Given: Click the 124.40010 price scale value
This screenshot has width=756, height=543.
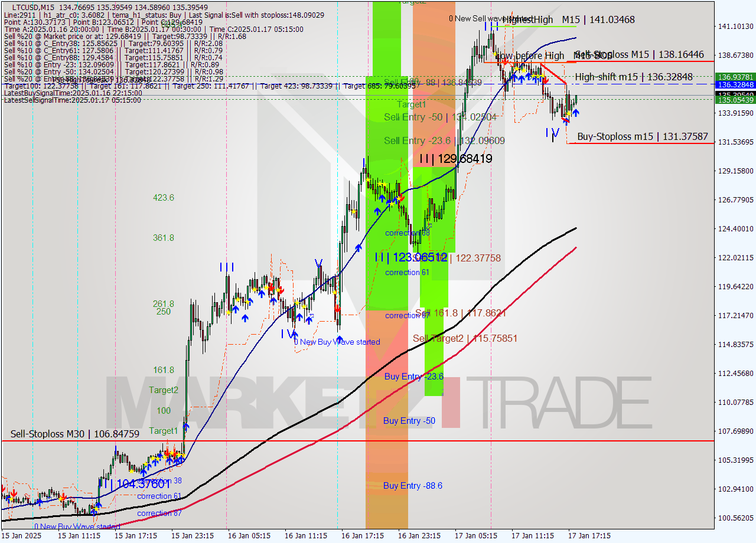Looking at the screenshot, I should coord(735,229).
